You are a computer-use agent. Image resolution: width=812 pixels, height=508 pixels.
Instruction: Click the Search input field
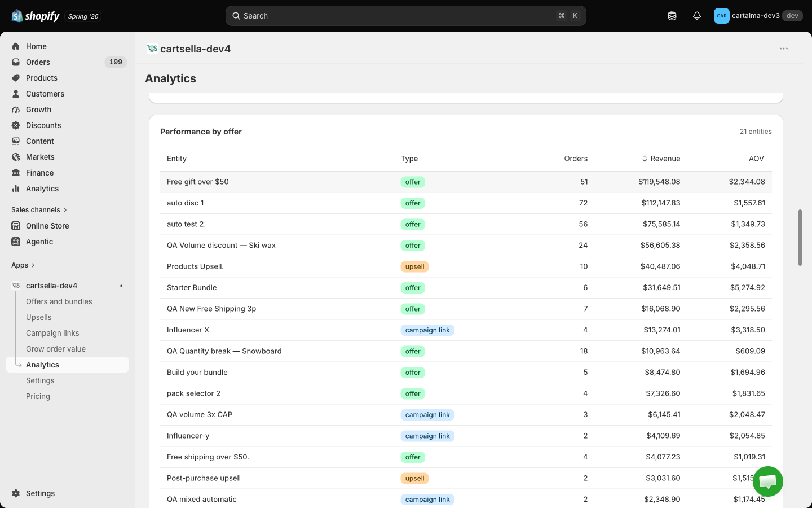pyautogui.click(x=406, y=16)
